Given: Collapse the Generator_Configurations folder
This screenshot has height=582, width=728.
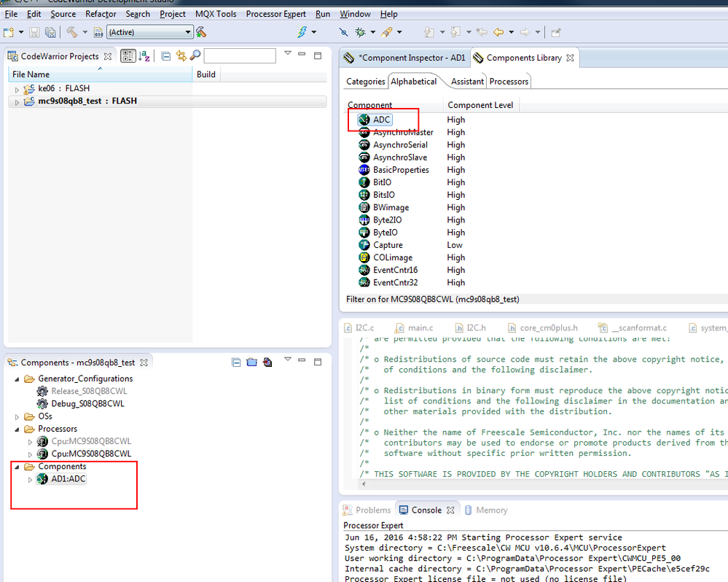Looking at the screenshot, I should click(x=17, y=379).
